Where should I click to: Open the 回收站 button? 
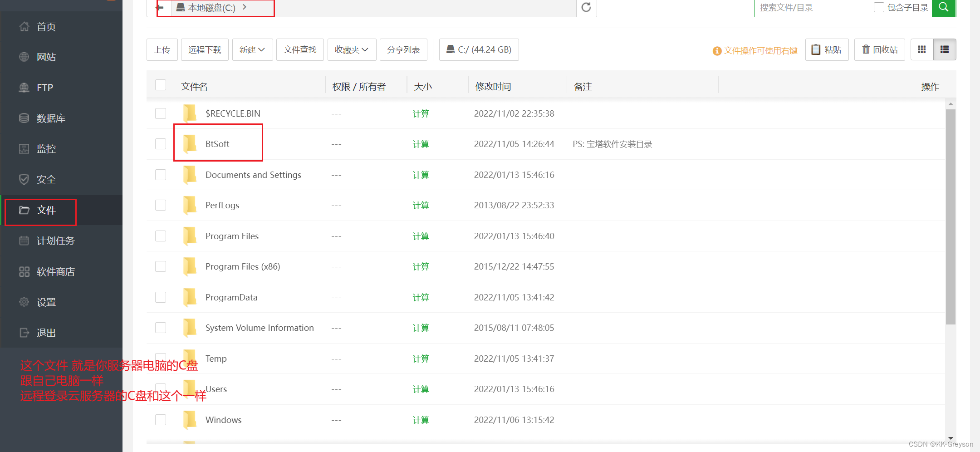tap(880, 49)
